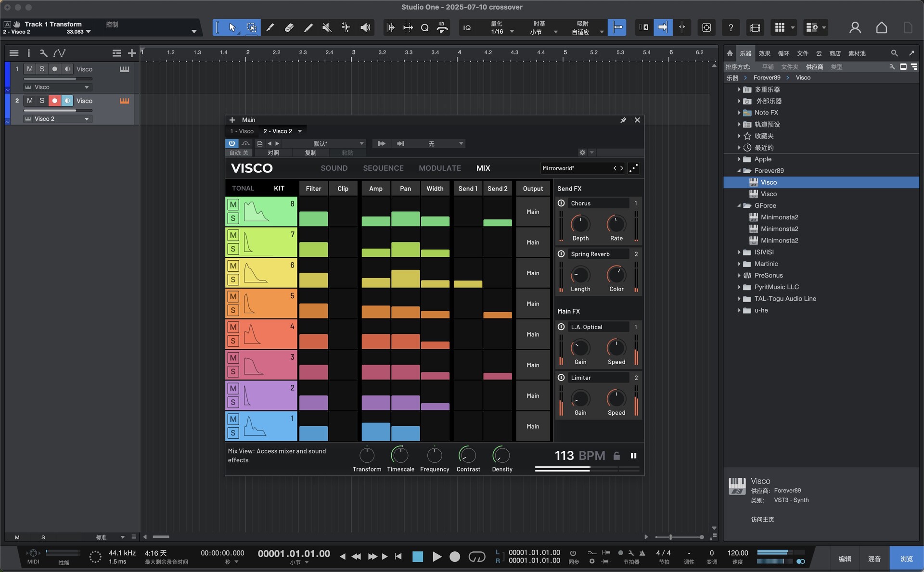Bypass the Visco plugin power button
This screenshot has height=572, width=924.
pyautogui.click(x=231, y=143)
